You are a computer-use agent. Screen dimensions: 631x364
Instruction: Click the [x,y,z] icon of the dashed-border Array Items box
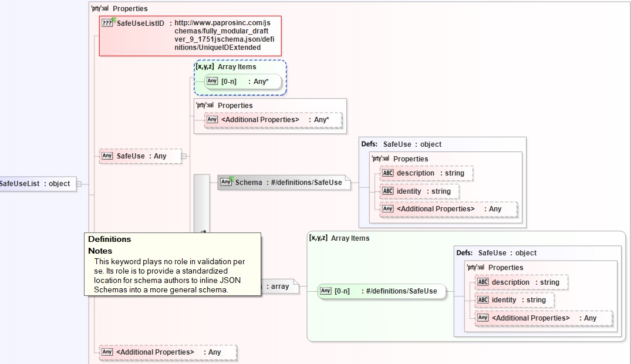(x=204, y=67)
